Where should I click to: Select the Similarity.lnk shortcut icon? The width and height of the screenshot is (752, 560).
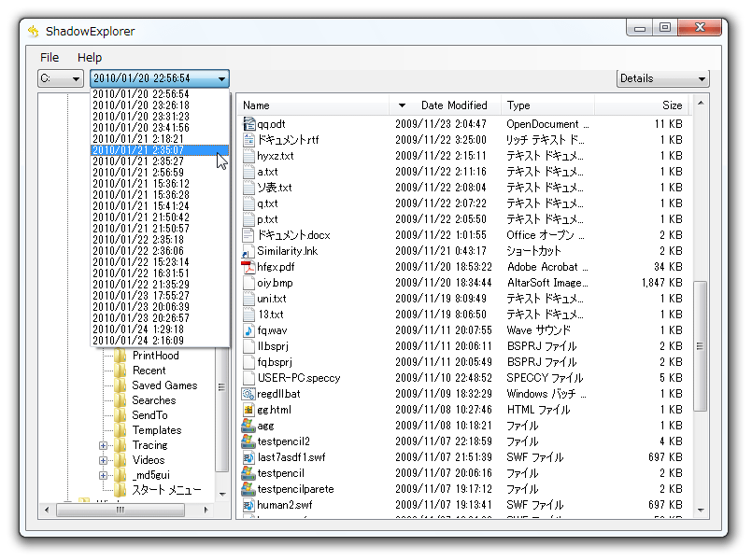pos(248,251)
